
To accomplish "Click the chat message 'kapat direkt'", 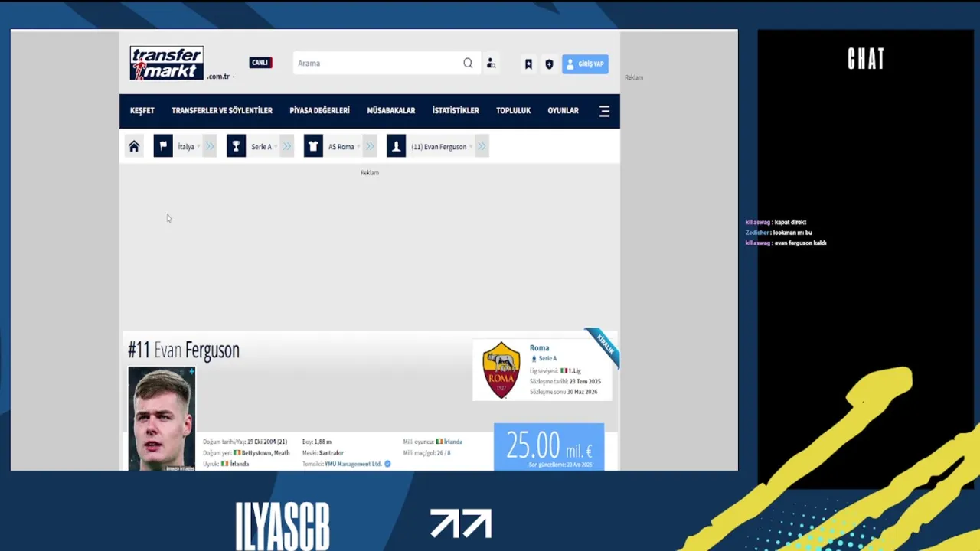I will tap(790, 222).
